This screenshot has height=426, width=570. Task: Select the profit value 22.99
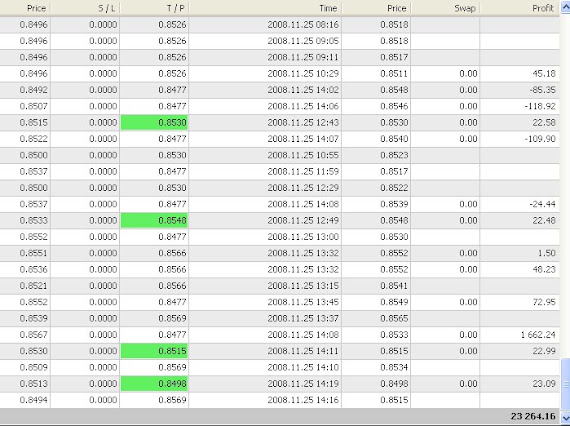544,351
